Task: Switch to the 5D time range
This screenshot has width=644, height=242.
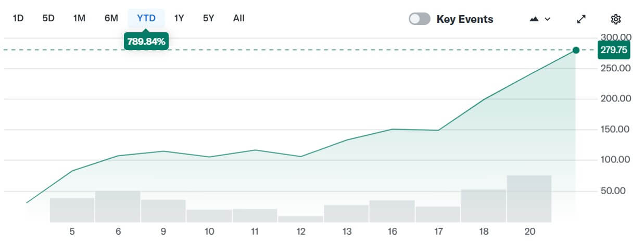Action: coord(48,18)
